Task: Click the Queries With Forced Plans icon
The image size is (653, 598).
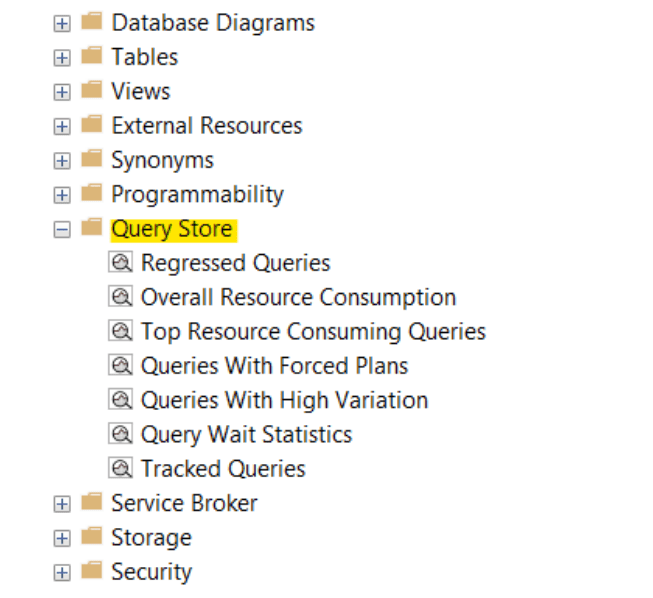Action: tap(120, 365)
